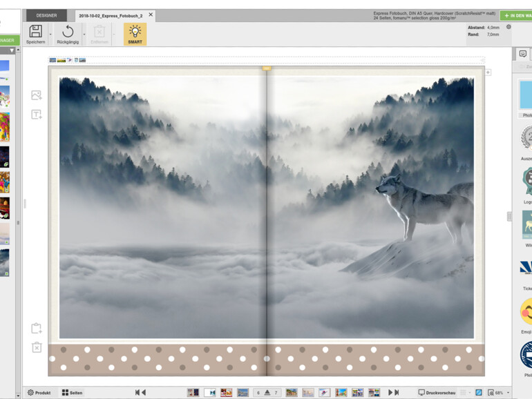Image resolution: width=532 pixels, height=399 pixels.
Task: Select the third thumbnail in the page strip
Action: click(227, 393)
